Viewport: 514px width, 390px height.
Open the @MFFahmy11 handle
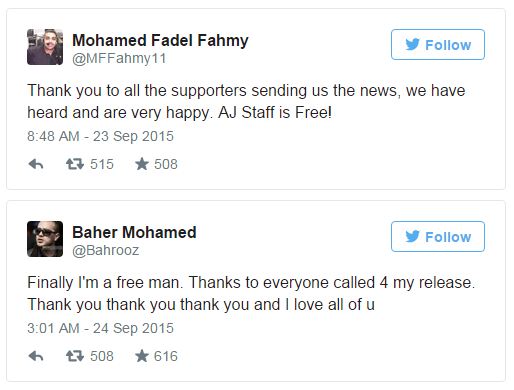coord(119,59)
